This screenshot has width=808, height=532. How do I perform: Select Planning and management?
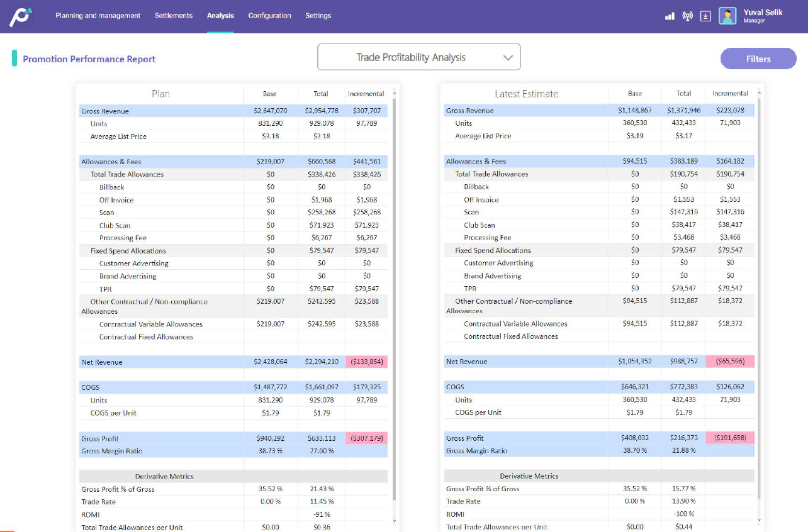[98, 16]
